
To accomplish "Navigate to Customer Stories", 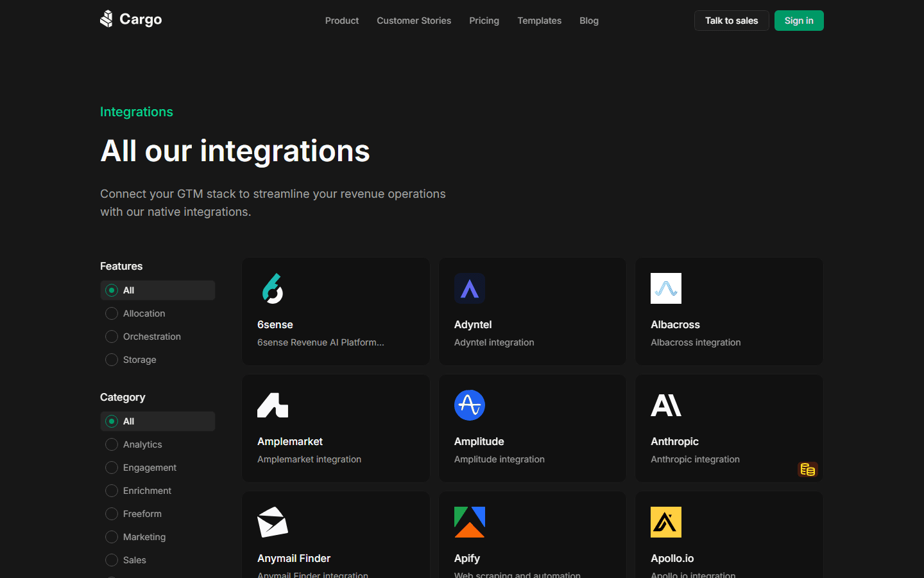I will [x=414, y=21].
